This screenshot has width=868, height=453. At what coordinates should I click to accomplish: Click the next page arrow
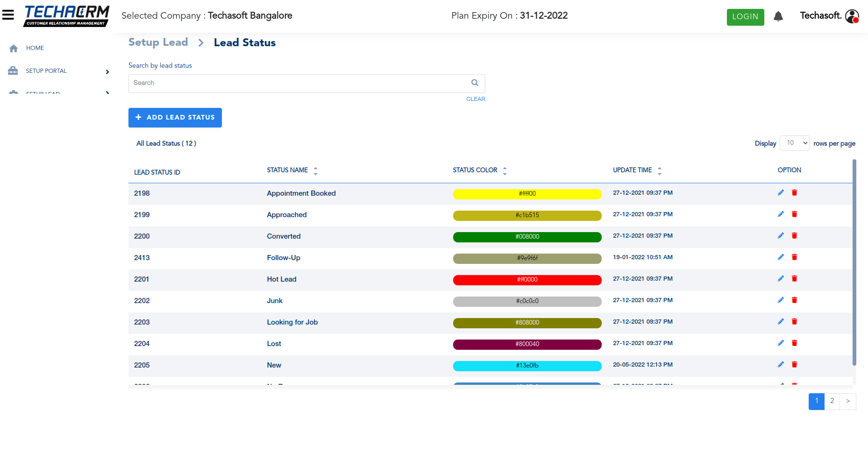tap(848, 401)
